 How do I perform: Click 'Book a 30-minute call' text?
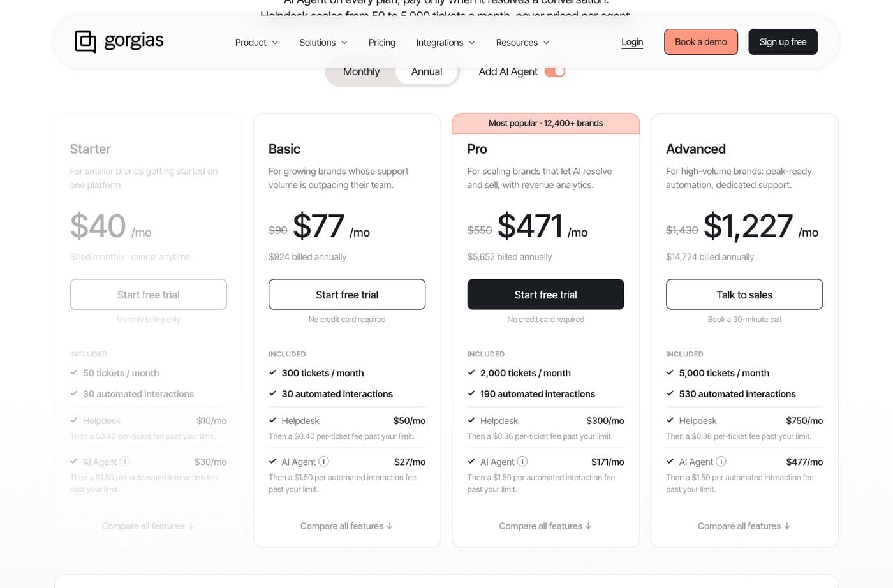point(744,320)
